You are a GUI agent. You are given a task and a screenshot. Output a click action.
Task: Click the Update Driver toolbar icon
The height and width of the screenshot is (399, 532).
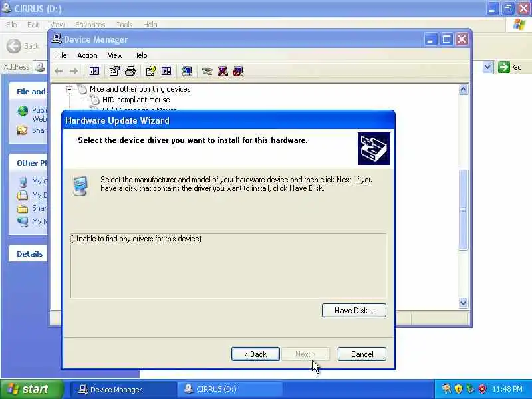[207, 71]
